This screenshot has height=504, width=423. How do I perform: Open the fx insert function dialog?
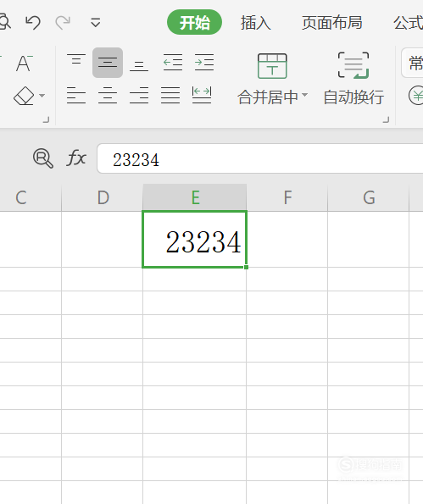click(76, 158)
